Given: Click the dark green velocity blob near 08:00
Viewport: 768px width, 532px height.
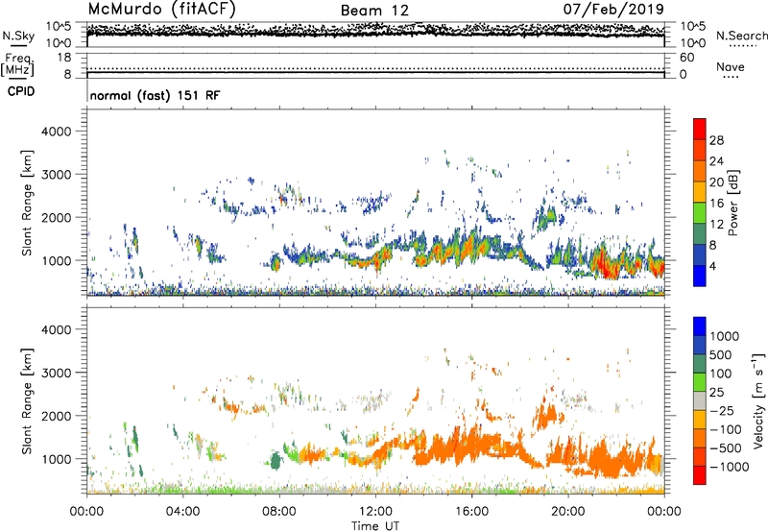Looking at the screenshot, I should [x=276, y=461].
